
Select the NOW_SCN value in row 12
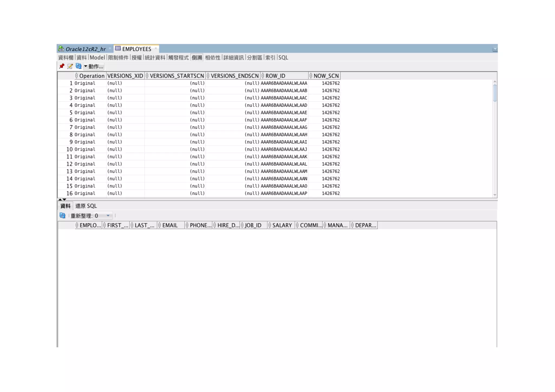(x=324, y=164)
